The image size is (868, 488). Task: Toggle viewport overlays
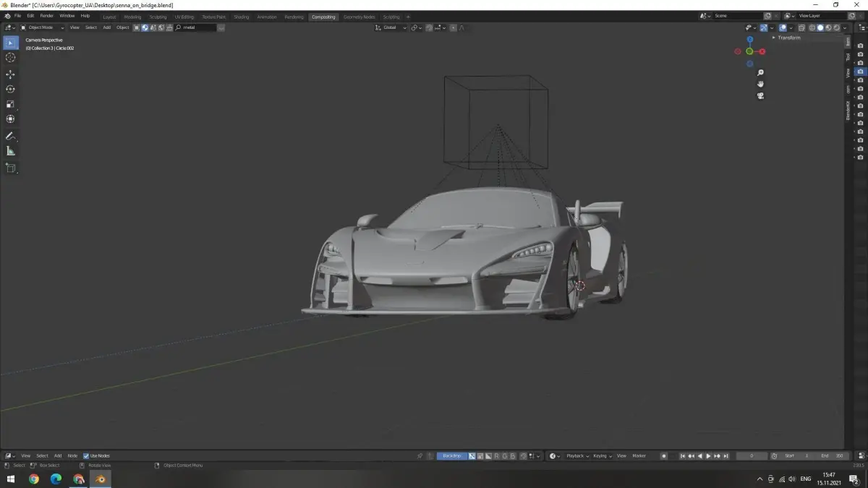(783, 27)
